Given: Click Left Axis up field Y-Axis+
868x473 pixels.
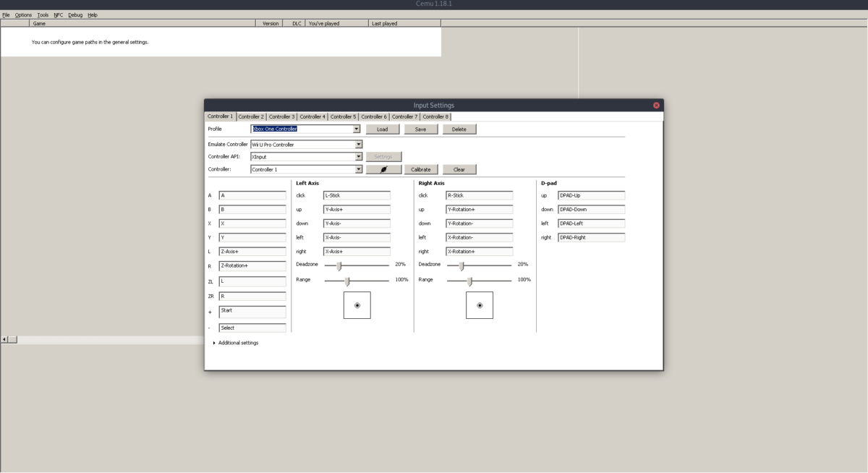Looking at the screenshot, I should [x=357, y=210].
